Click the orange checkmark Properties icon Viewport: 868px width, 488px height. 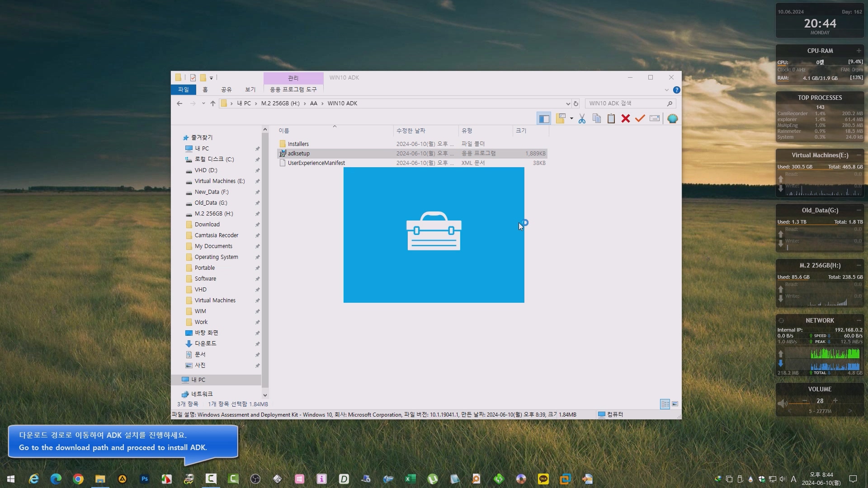tap(640, 118)
